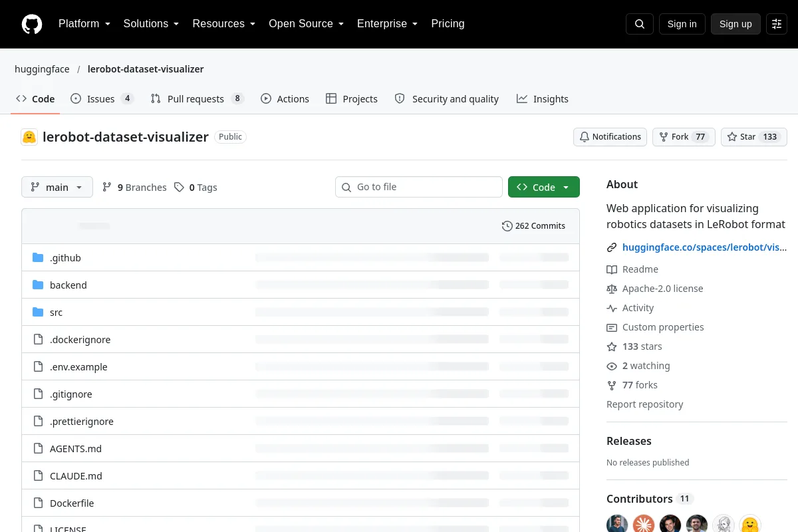Switch to the Actions tab
Viewport: 798px width, 532px height.
click(x=285, y=99)
